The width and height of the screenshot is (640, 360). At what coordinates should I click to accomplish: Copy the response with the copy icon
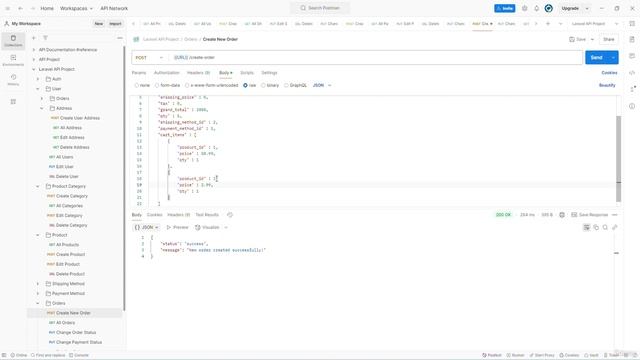coord(596,227)
